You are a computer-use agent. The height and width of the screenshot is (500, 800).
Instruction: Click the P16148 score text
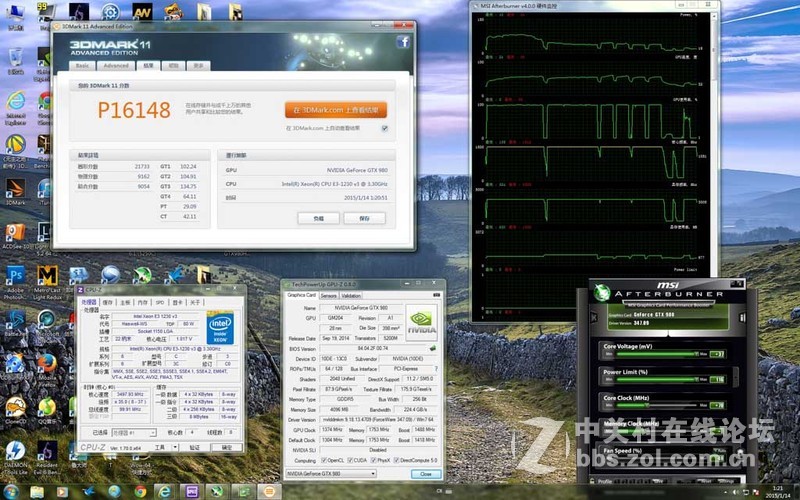pos(134,110)
